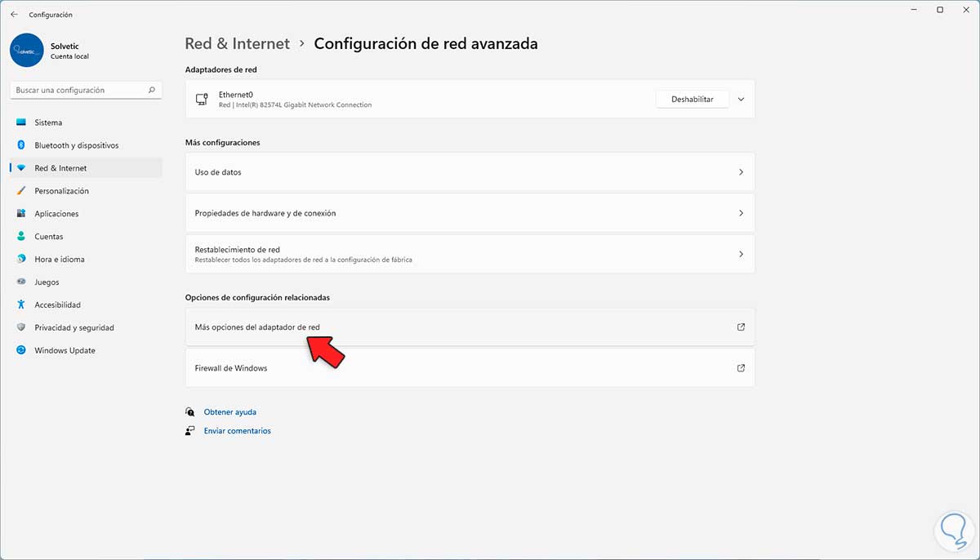Screen dimensions: 980x560
Task: Select the Cuentas person icon
Action: [x=21, y=237]
